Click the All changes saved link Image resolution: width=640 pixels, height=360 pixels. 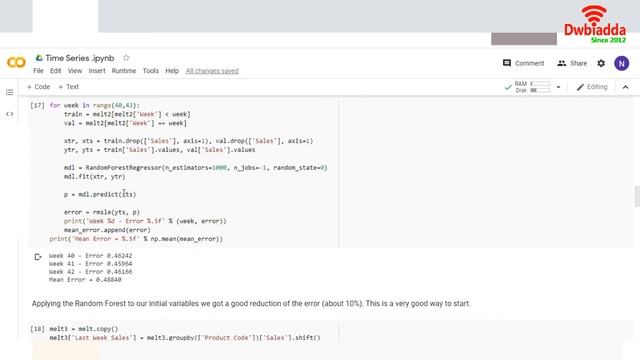point(212,71)
